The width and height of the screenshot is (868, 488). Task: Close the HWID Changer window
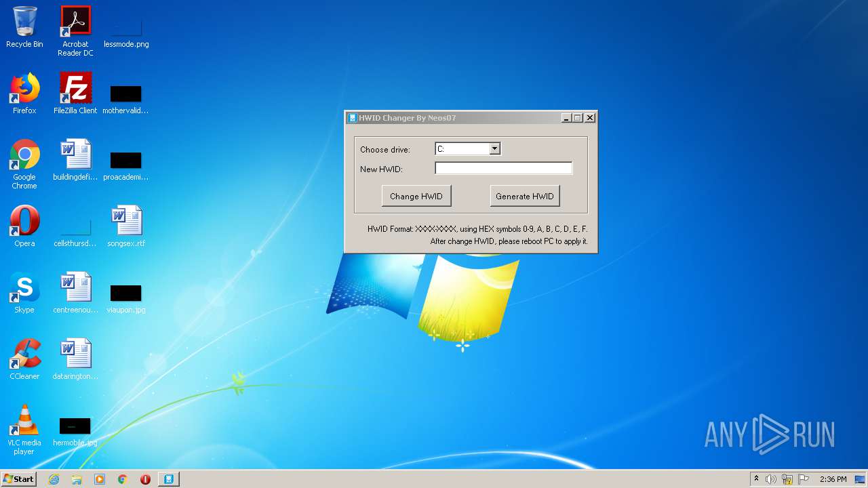(590, 118)
